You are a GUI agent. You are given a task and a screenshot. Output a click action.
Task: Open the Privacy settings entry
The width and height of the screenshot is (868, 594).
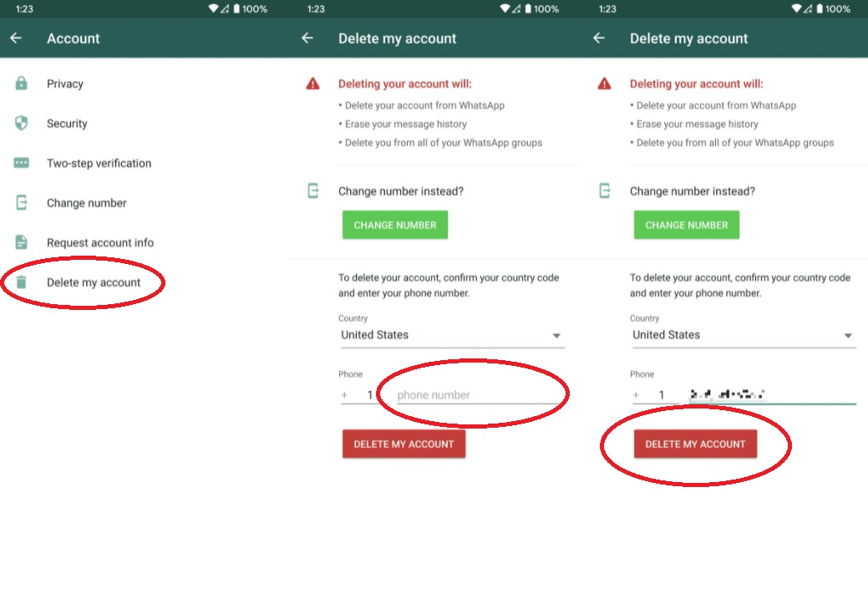(x=65, y=84)
